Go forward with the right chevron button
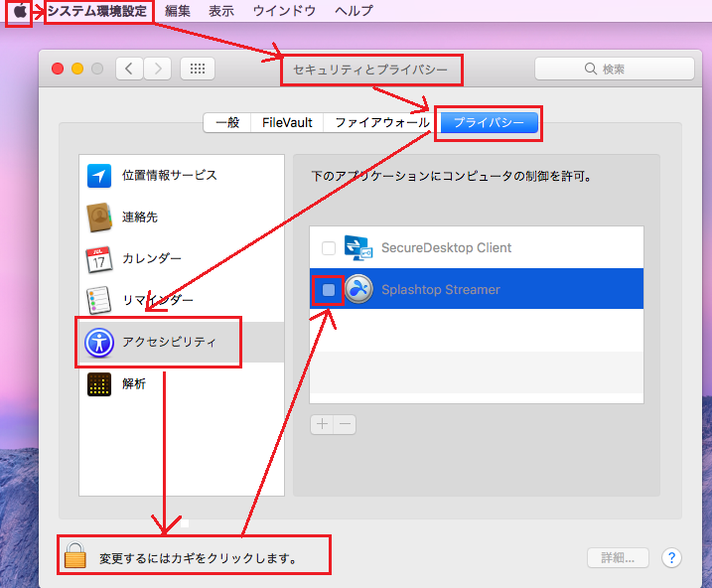Viewport: 712px width, 588px height. pyautogui.click(x=158, y=69)
